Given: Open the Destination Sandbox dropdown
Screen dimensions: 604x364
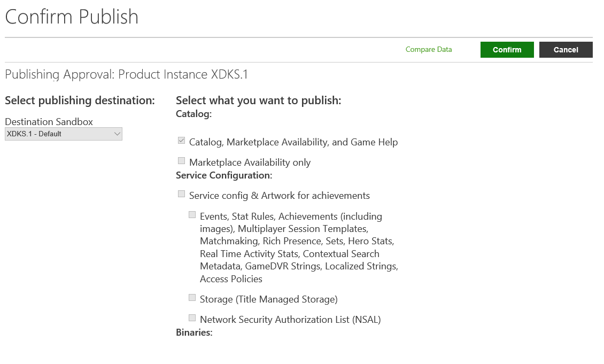Looking at the screenshot, I should [64, 134].
